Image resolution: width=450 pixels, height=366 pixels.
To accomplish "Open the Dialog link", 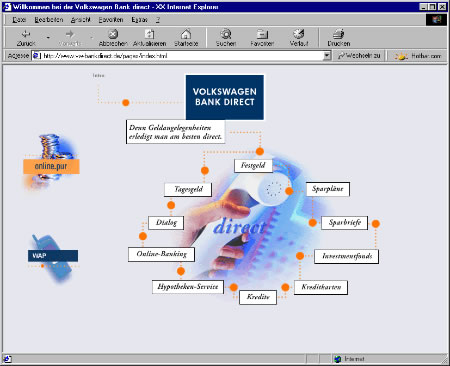I will [166, 223].
